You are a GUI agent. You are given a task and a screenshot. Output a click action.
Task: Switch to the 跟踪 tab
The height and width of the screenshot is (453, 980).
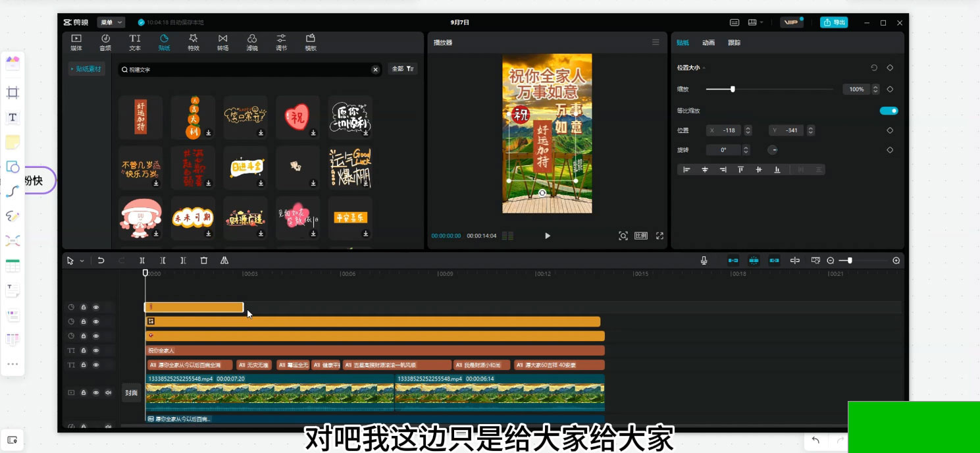pyautogui.click(x=734, y=43)
